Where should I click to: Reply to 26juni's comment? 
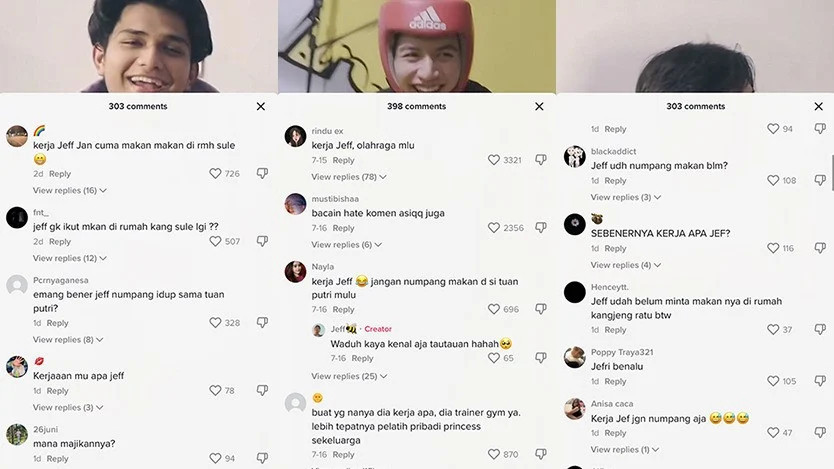point(57,458)
